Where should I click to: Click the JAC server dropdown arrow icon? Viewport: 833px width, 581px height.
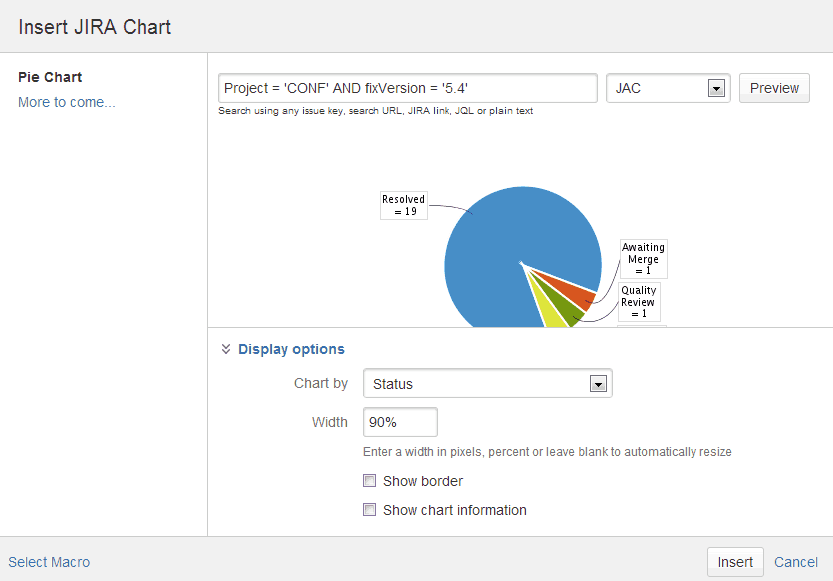[x=716, y=88]
